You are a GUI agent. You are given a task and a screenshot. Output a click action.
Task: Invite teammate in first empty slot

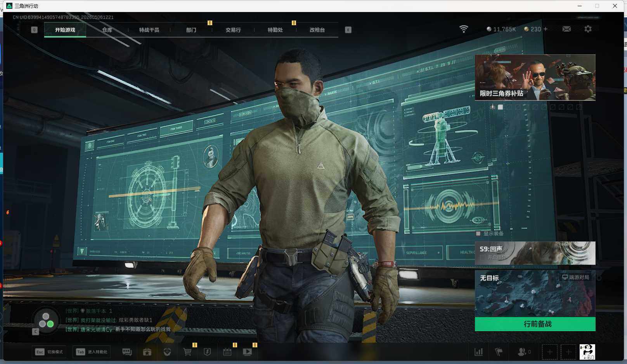(550, 352)
